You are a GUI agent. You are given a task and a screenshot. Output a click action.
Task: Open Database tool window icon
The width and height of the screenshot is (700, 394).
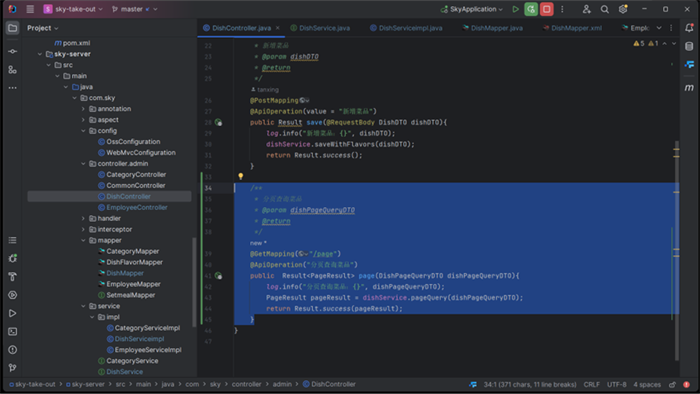point(689,46)
